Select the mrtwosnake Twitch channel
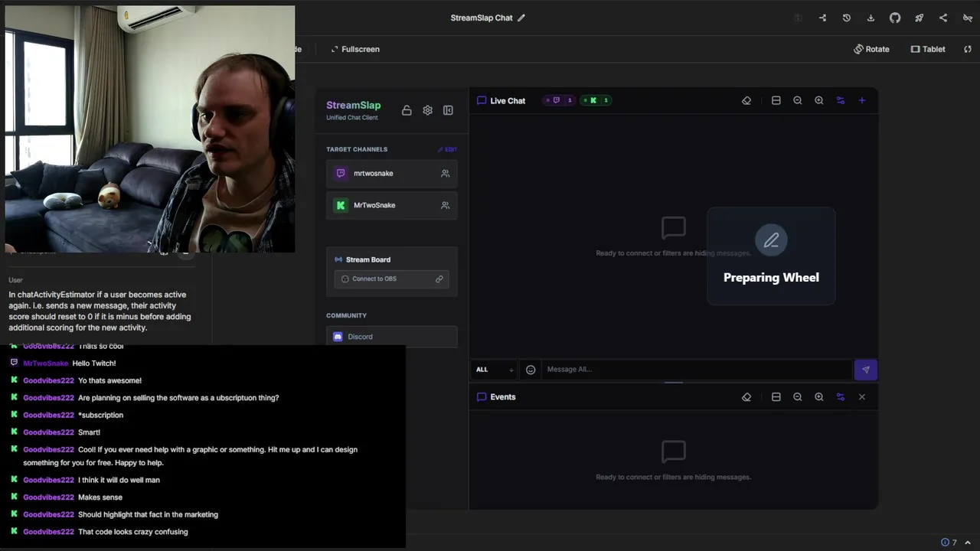The image size is (980, 551). (391, 173)
